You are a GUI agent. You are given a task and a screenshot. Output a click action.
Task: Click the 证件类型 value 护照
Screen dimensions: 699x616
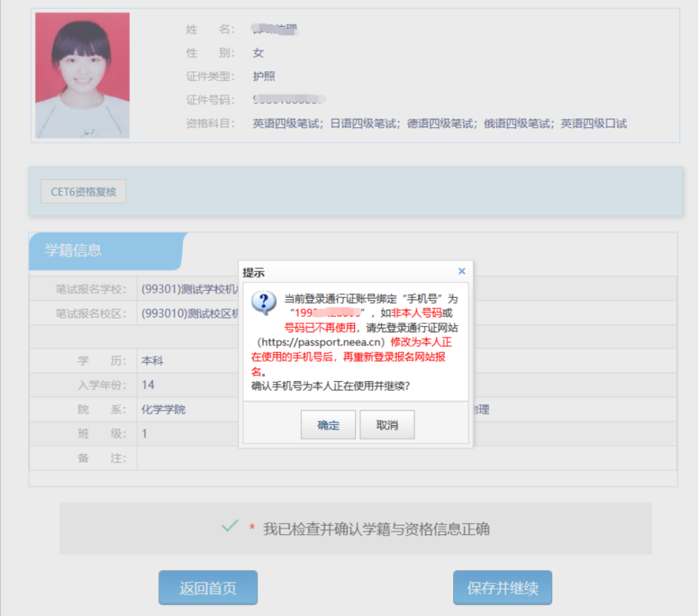pyautogui.click(x=264, y=76)
